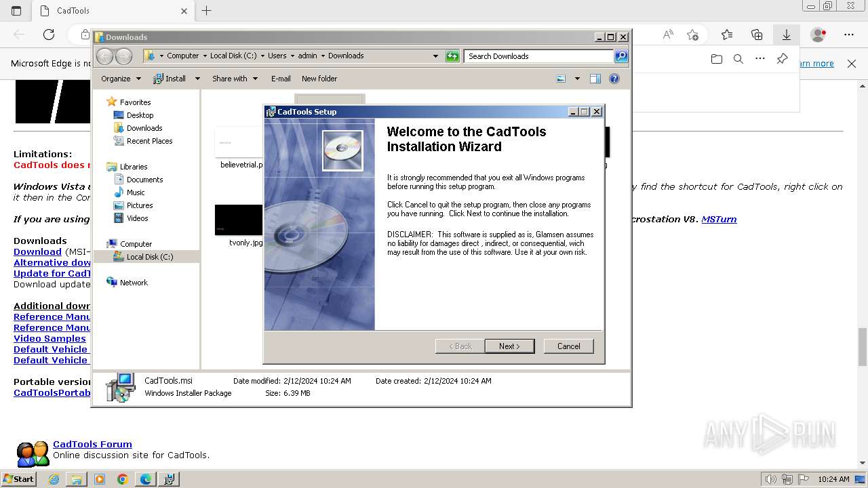Open Video Samples link

coord(50,338)
